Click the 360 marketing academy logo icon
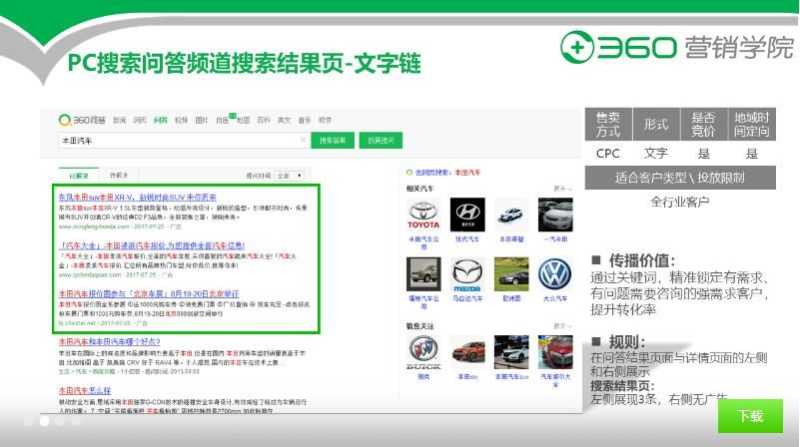Screen dimensions: 800x447 click(x=577, y=47)
